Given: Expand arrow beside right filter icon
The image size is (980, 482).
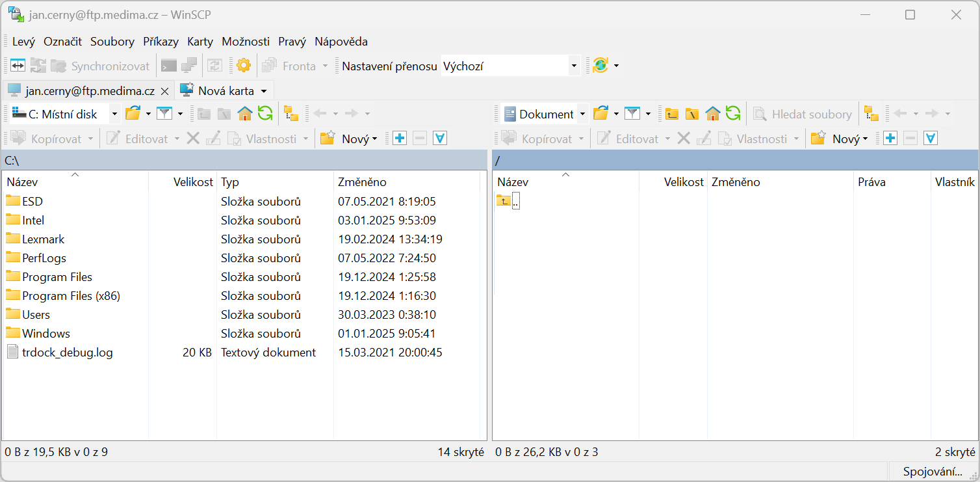Looking at the screenshot, I should 648,114.
